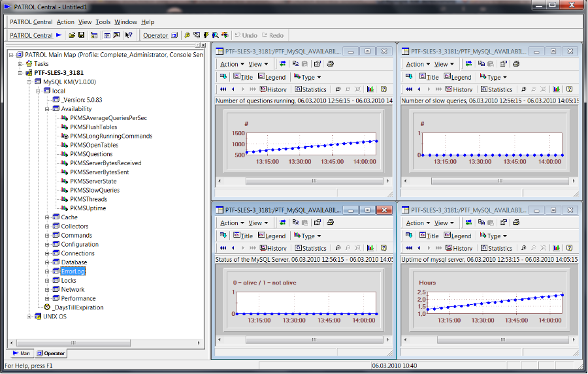Click the copy icon in slow queries chart window

tap(481, 64)
